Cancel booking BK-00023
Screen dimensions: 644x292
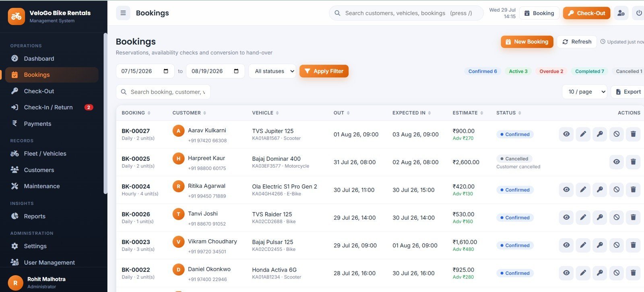tap(617, 245)
